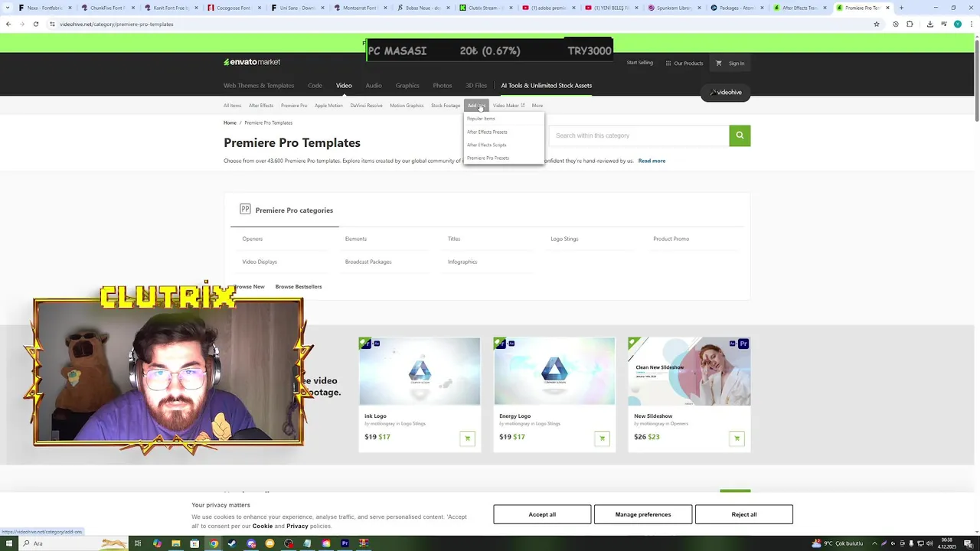Open the Energy Logo thumbnail

point(554,371)
